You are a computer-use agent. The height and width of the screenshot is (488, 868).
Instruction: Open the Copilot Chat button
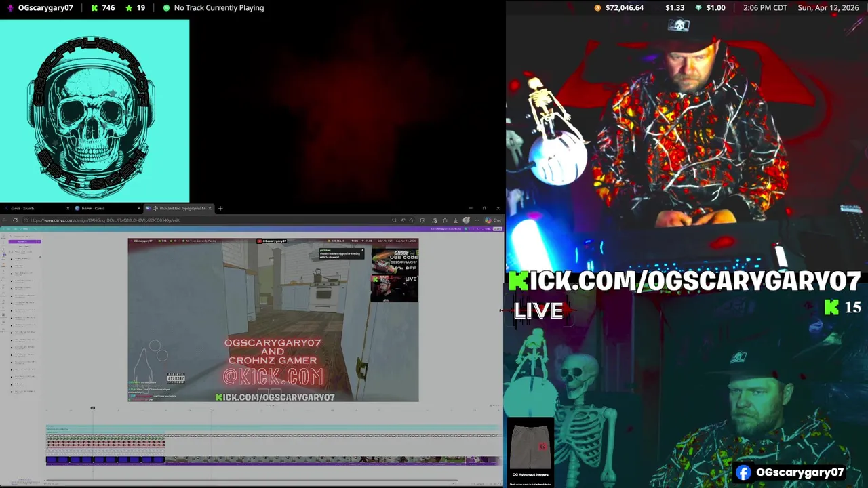tap(493, 220)
